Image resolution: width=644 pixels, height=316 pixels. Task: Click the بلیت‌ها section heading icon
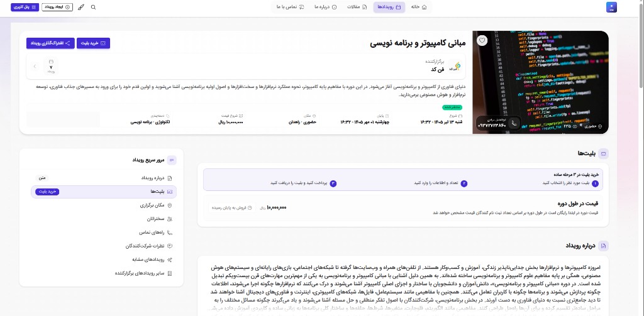[603, 153]
